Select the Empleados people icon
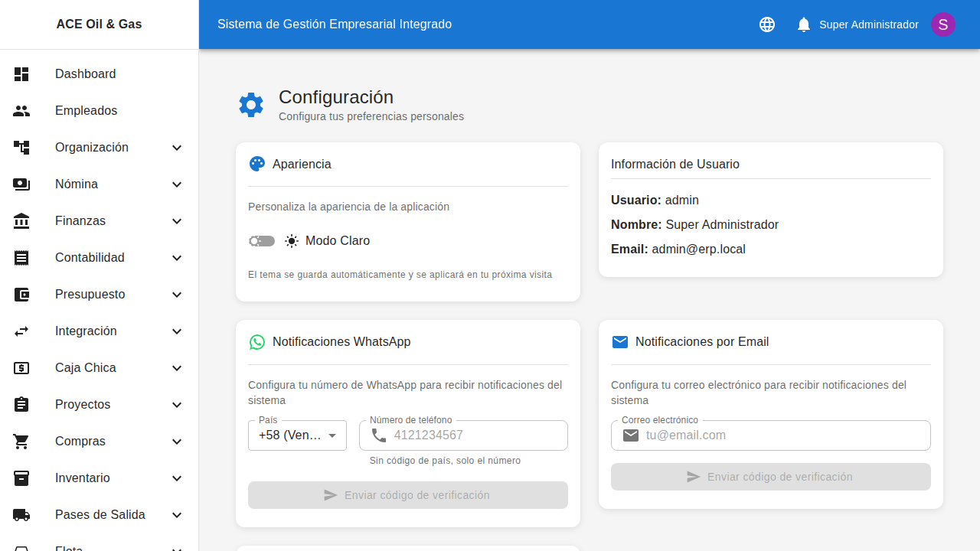 click(x=21, y=111)
